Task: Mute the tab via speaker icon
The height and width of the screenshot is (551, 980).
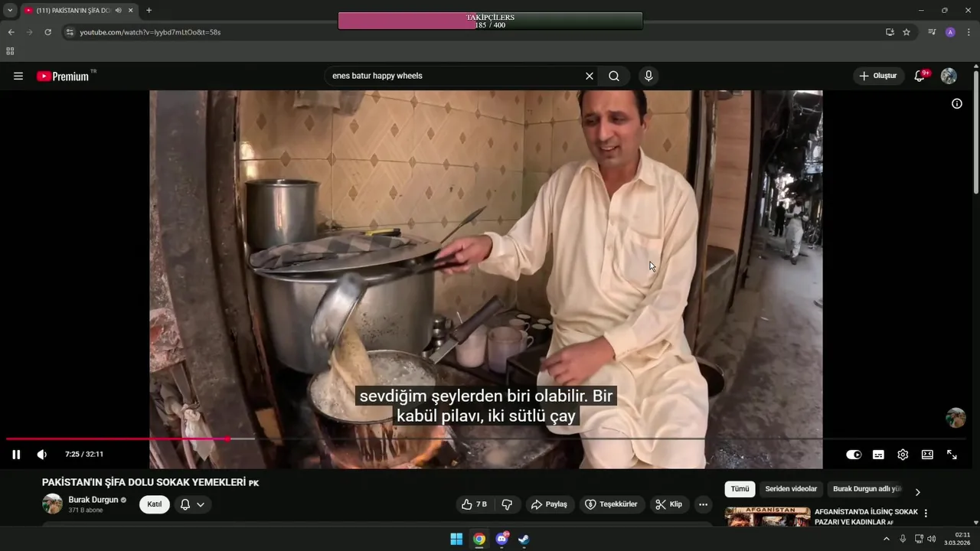Action: point(118,11)
